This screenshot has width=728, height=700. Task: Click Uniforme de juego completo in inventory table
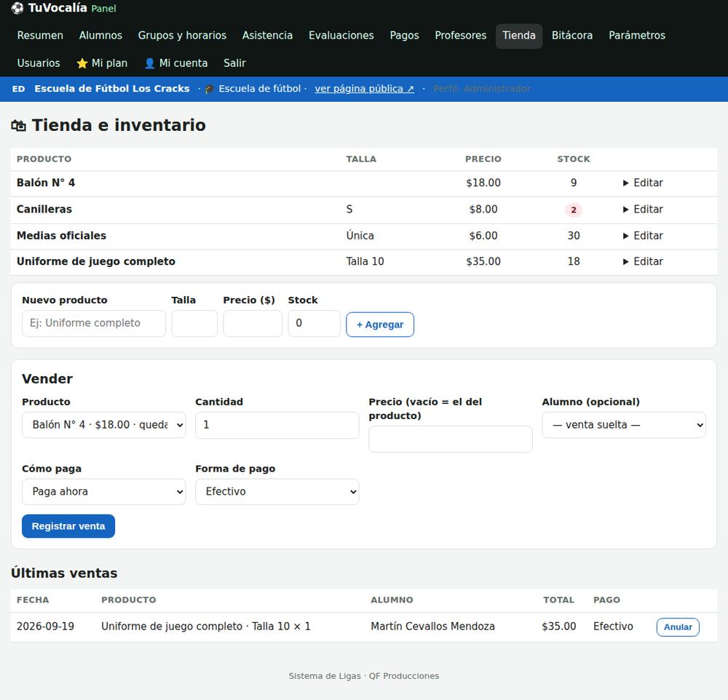point(96,261)
